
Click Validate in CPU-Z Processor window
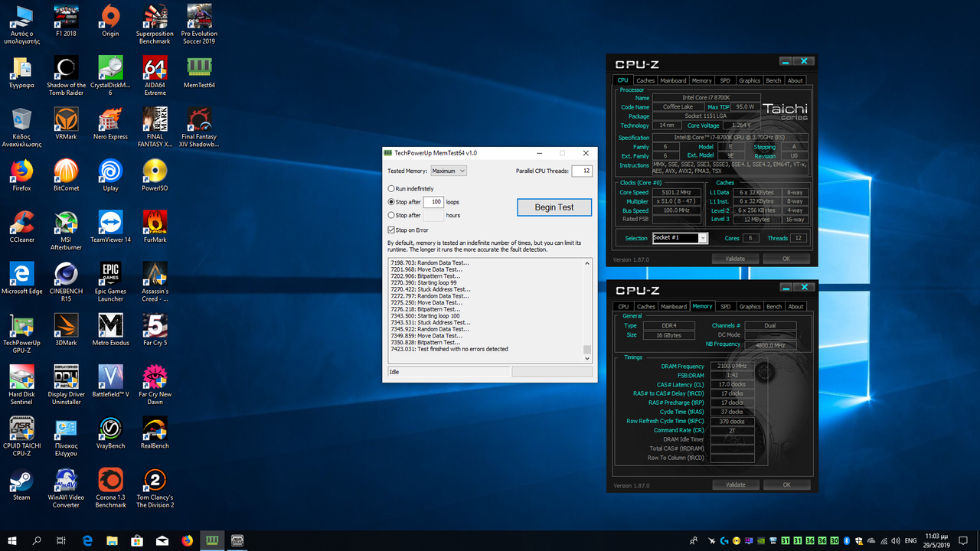point(735,259)
